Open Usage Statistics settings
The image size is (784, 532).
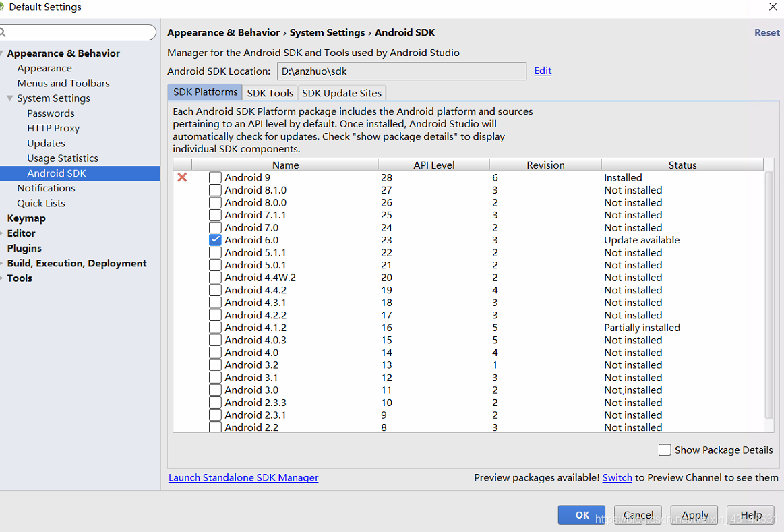coord(63,158)
